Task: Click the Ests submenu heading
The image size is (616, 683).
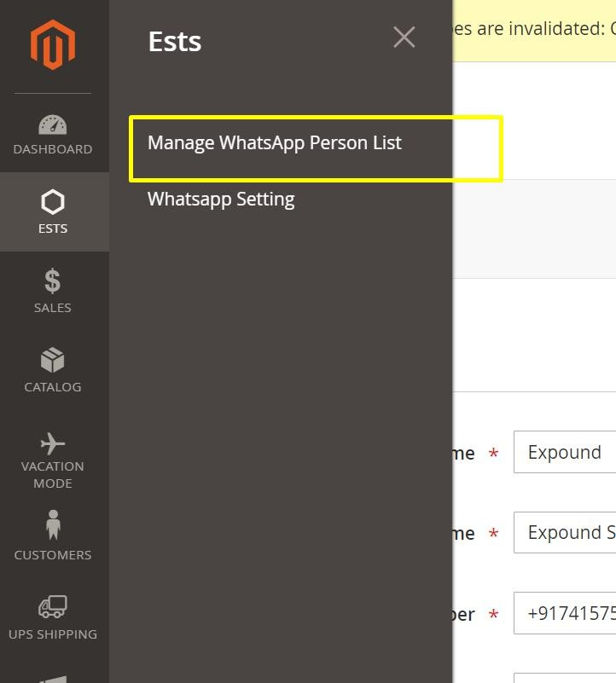Action: (175, 42)
